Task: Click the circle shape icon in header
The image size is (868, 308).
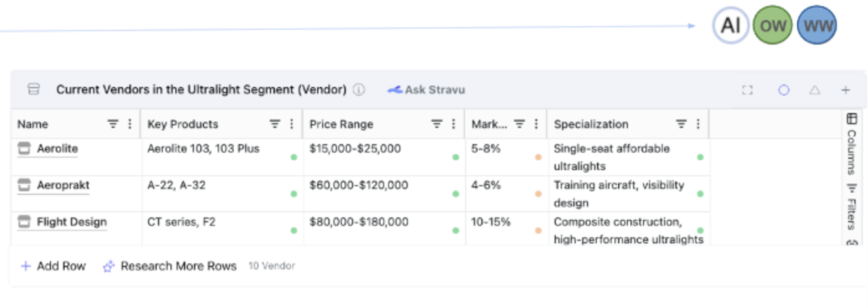Action: (783, 90)
